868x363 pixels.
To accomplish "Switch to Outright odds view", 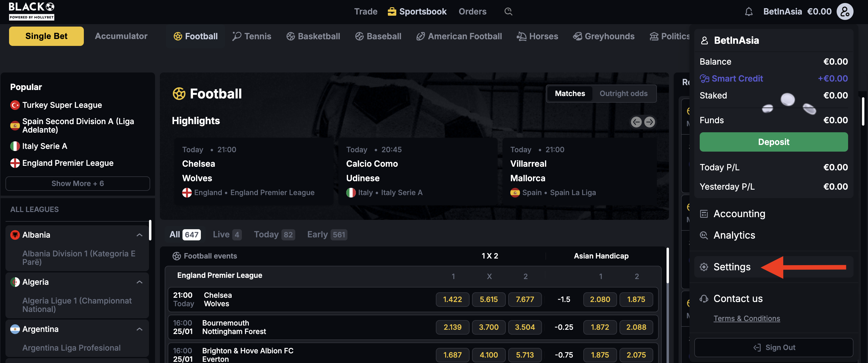I will [x=623, y=93].
